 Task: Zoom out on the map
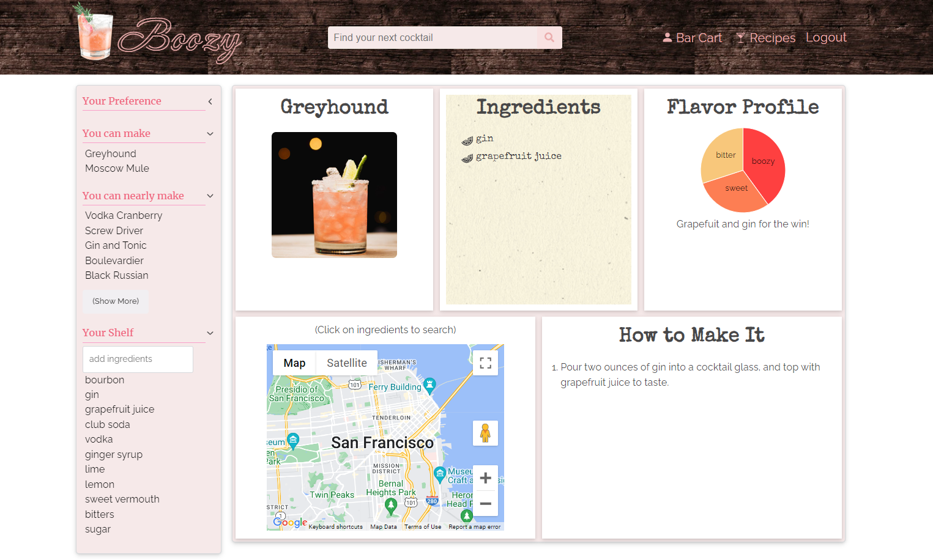[486, 504]
